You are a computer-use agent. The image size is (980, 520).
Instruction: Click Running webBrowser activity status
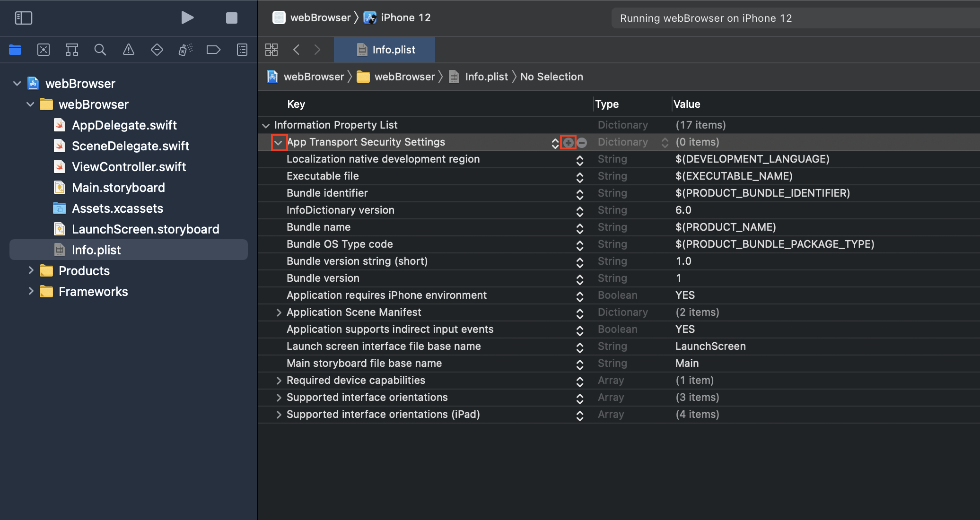pyautogui.click(x=706, y=18)
